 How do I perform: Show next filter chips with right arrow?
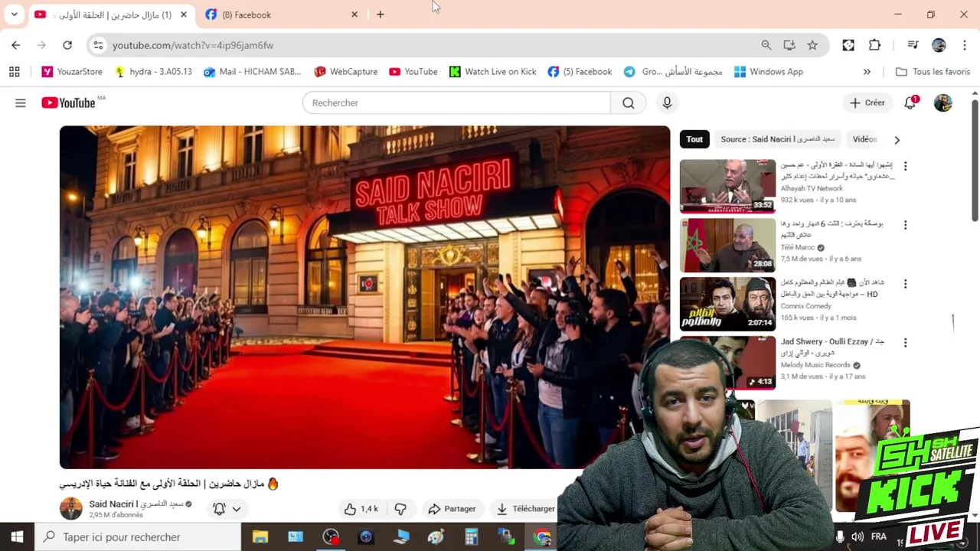tap(897, 140)
